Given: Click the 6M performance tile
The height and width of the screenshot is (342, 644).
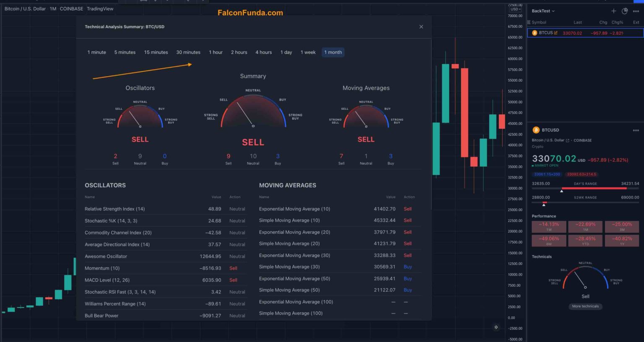Looking at the screenshot, I should tap(549, 241).
